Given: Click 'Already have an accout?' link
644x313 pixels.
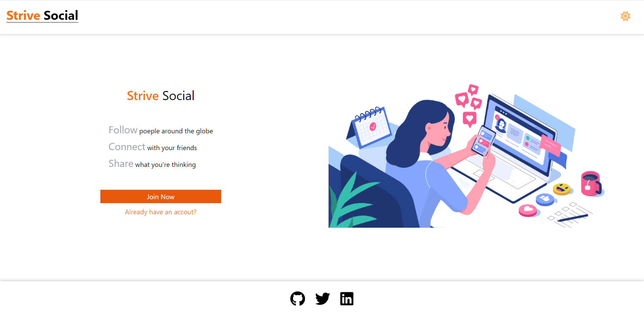Looking at the screenshot, I should (160, 212).
